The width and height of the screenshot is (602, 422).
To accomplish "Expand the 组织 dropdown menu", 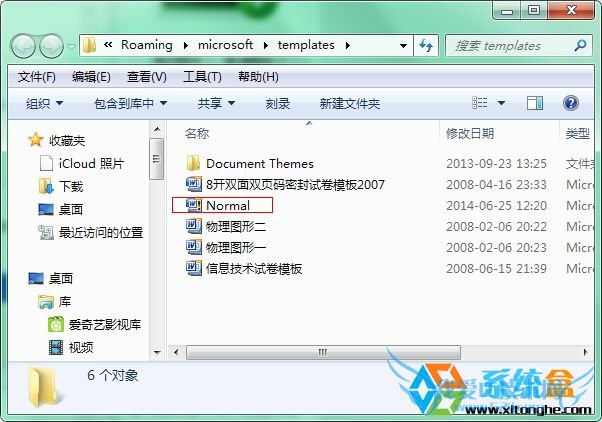I will pyautogui.click(x=45, y=103).
